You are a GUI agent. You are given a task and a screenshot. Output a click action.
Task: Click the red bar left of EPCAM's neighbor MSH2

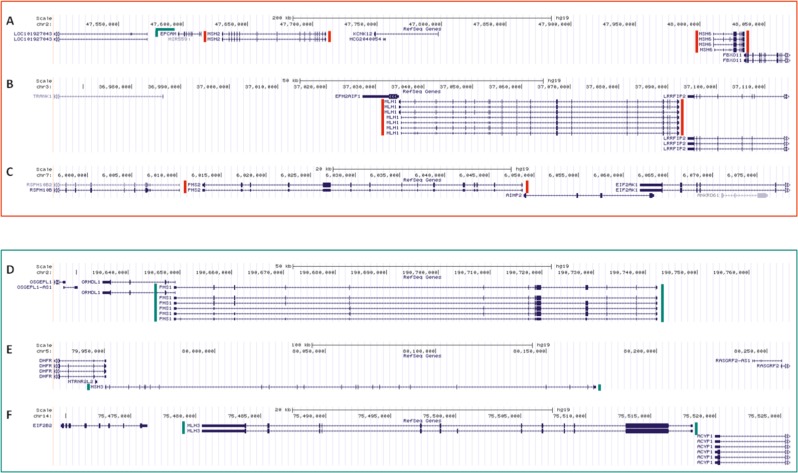(205, 36)
